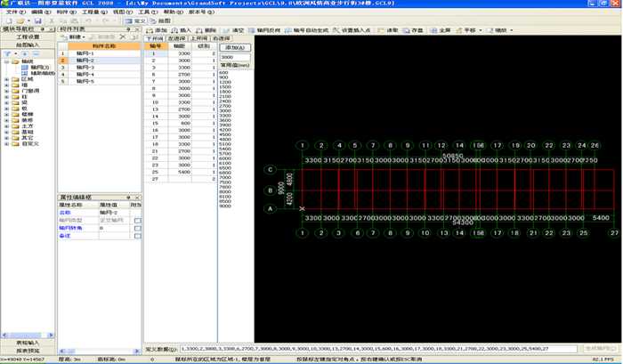Select the 左进深 tab
Screen dimensions: 623x364
[176, 38]
